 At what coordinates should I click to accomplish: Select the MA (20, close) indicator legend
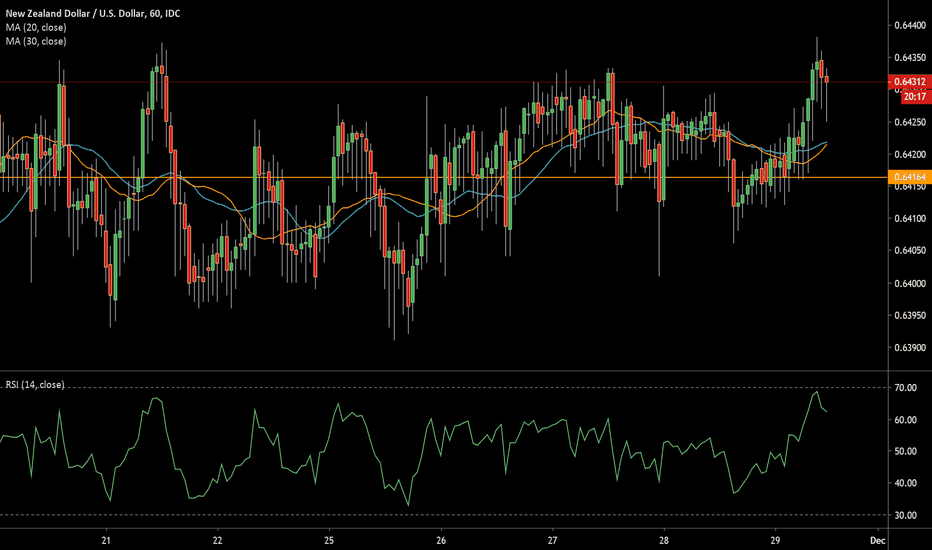pyautogui.click(x=33, y=26)
